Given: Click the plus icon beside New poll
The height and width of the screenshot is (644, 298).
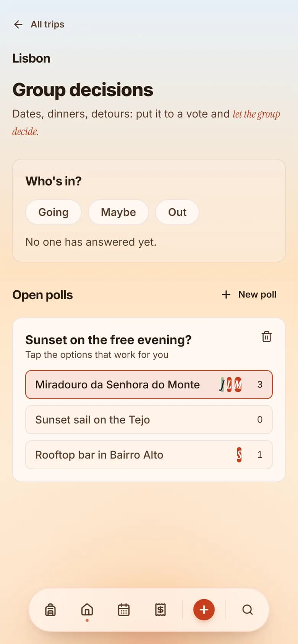Looking at the screenshot, I should pos(226,295).
